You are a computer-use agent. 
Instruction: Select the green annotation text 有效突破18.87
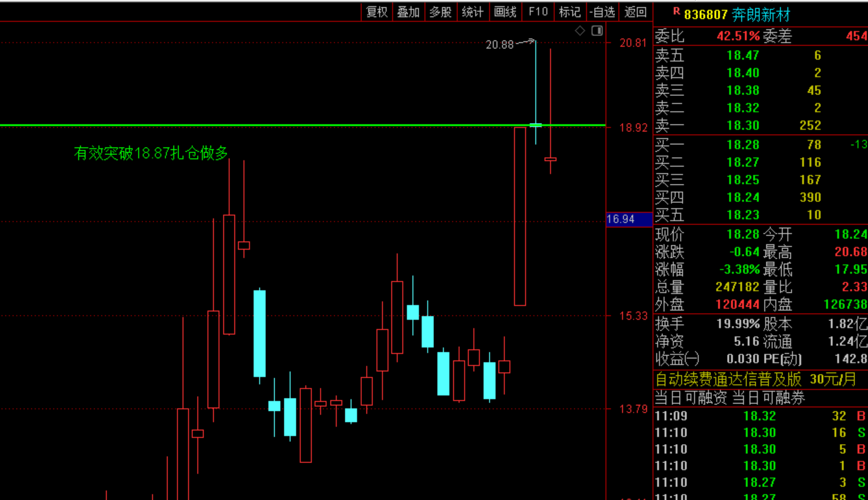(x=151, y=153)
